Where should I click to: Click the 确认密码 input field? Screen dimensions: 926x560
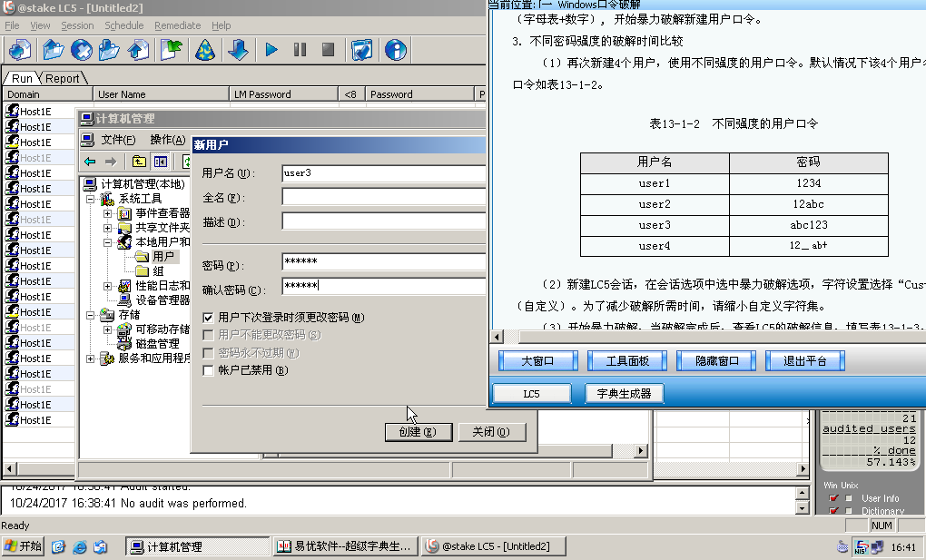[384, 286]
